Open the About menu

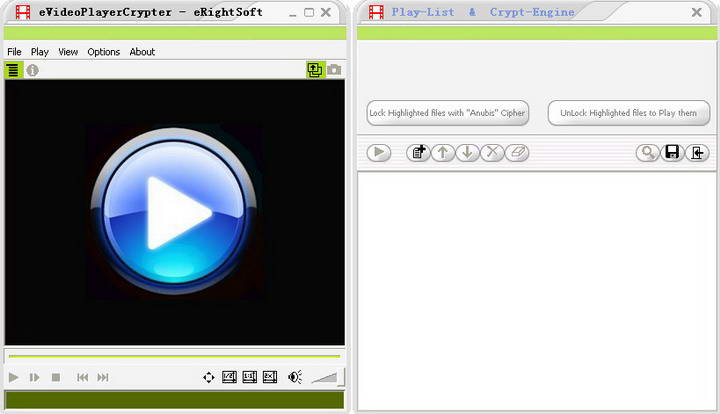coord(142,52)
